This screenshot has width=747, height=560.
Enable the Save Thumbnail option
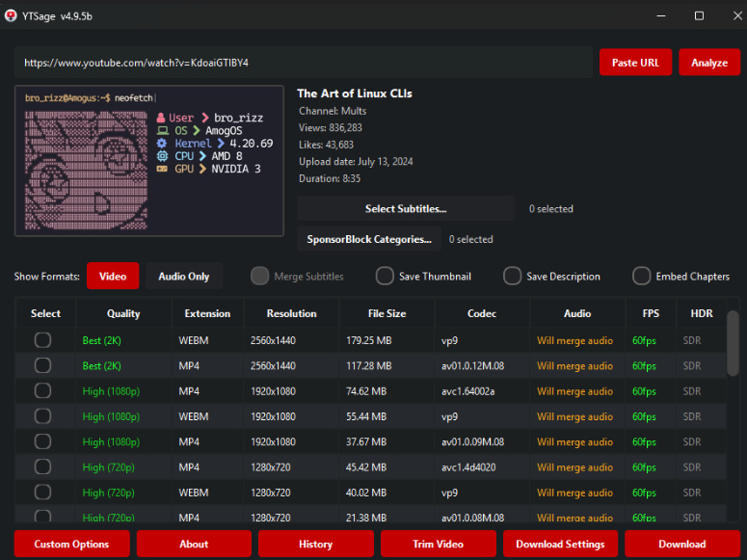coord(385,276)
